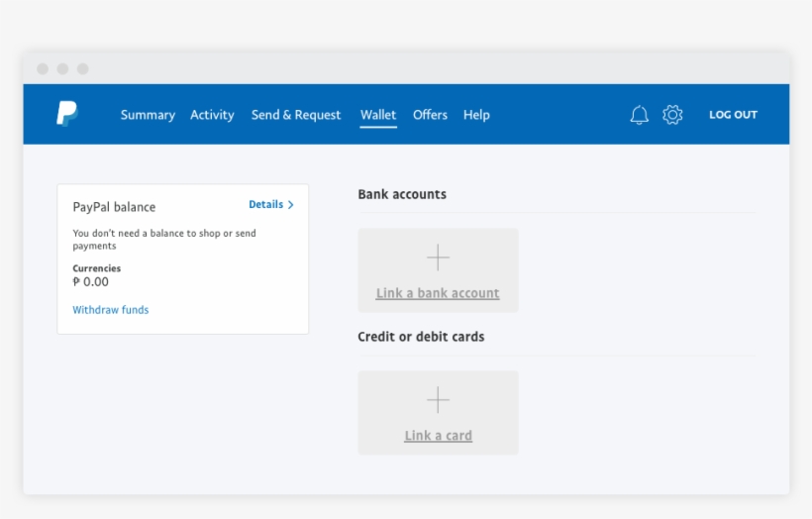The image size is (812, 519).
Task: Click the ₱ 0.00 balance amount
Action: (91, 281)
